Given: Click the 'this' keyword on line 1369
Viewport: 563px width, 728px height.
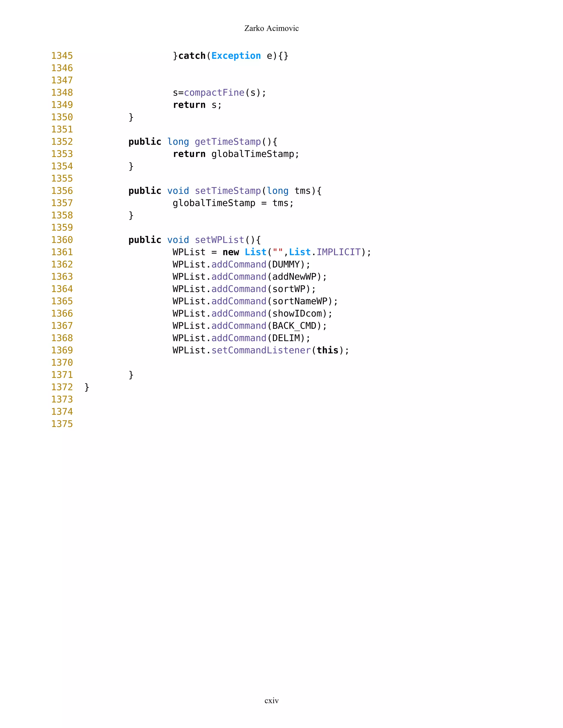Looking at the screenshot, I should [327, 350].
